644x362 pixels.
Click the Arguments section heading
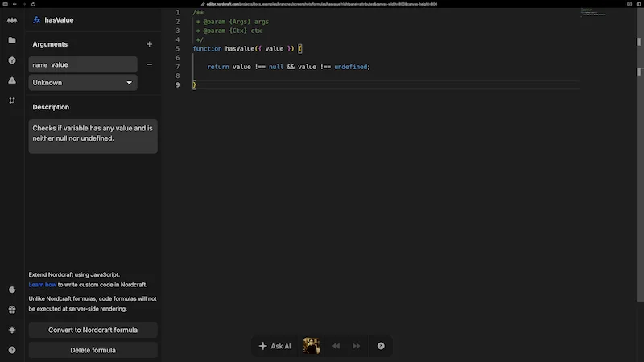50,44
